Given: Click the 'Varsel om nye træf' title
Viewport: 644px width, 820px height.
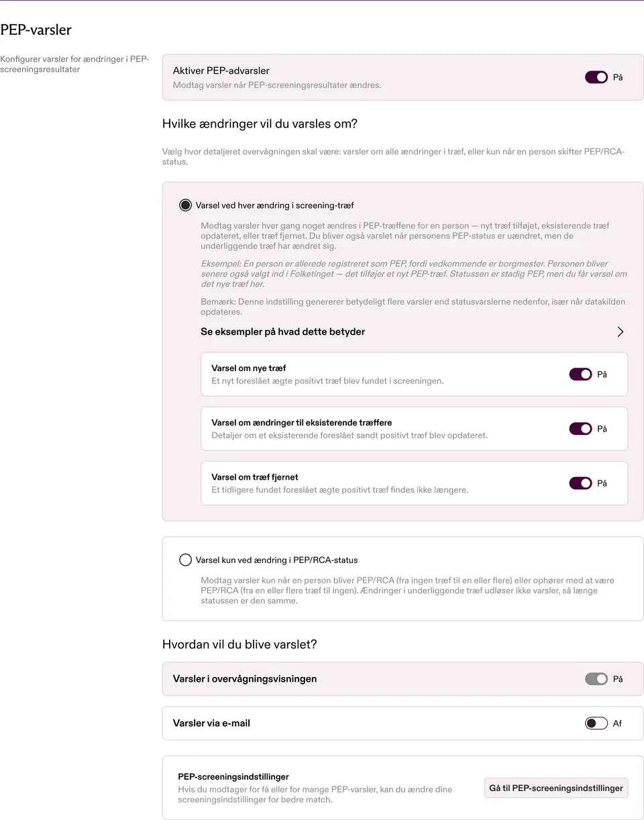Looking at the screenshot, I should coord(249,368).
